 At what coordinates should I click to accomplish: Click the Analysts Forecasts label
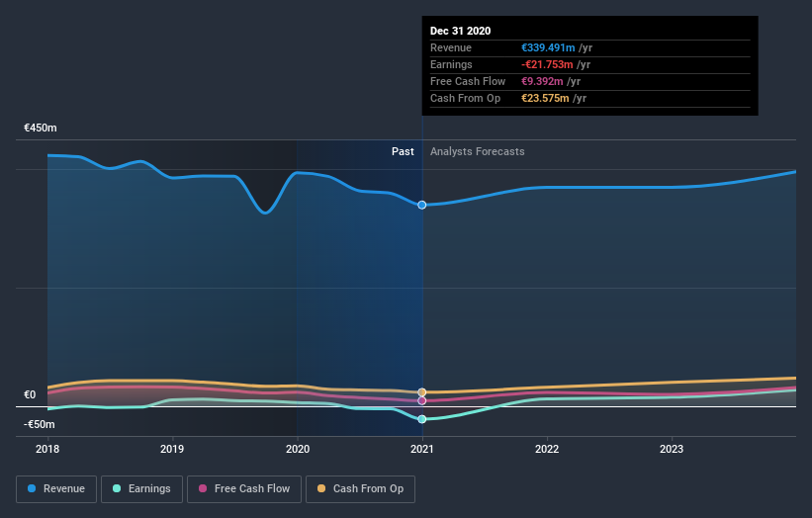478,151
